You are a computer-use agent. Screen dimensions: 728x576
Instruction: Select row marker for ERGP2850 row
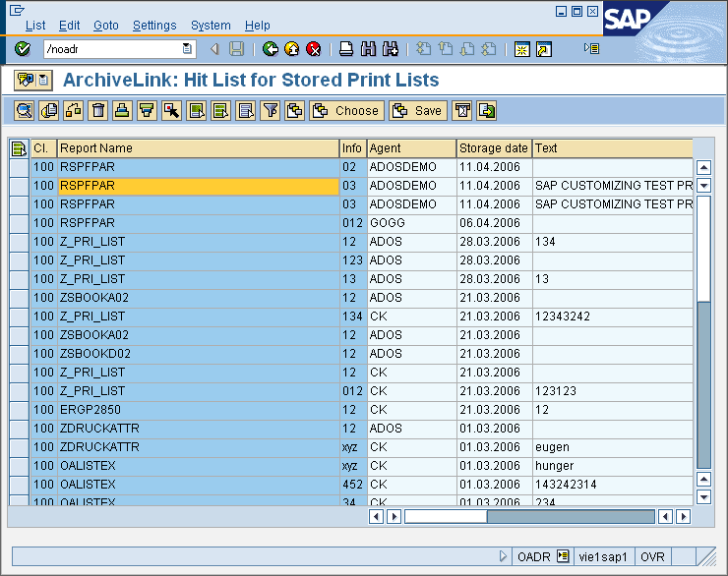[x=19, y=410]
